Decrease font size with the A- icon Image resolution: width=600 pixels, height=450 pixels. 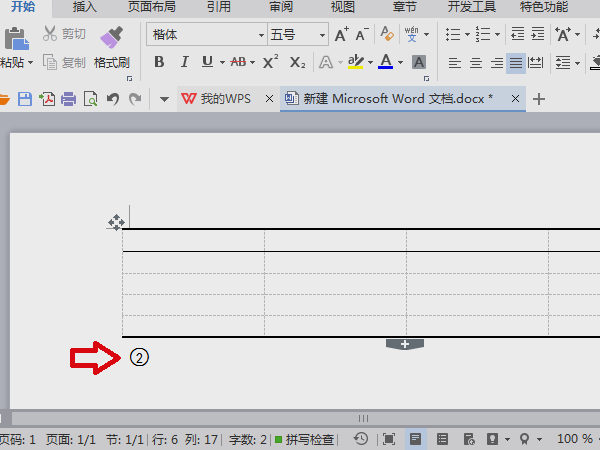point(362,34)
